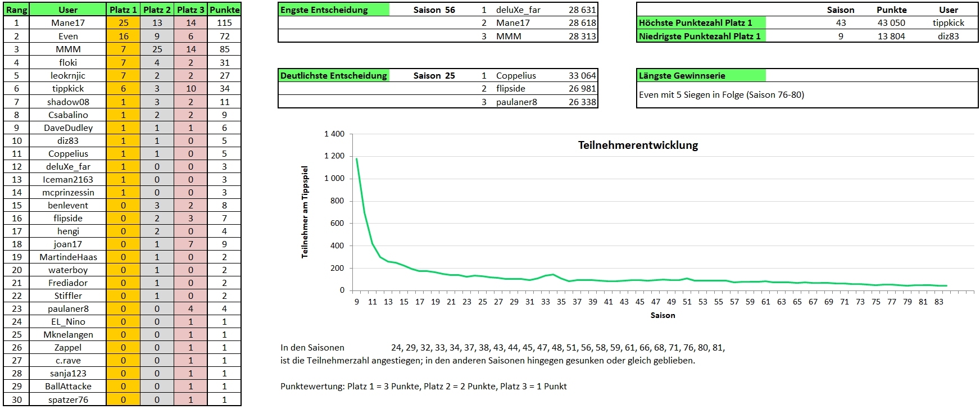Click the 'Teilnehmer am Tippspiel' vertical axis title
Viewport: 980px width, 409px height.
point(305,212)
